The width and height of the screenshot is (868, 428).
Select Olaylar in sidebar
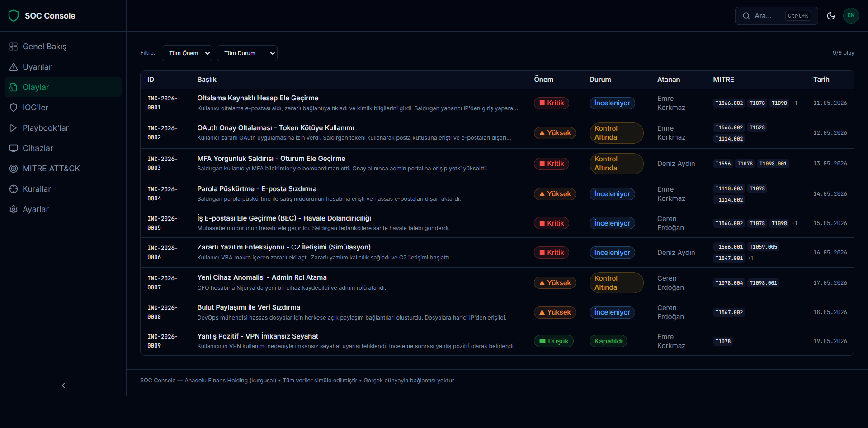(x=63, y=87)
